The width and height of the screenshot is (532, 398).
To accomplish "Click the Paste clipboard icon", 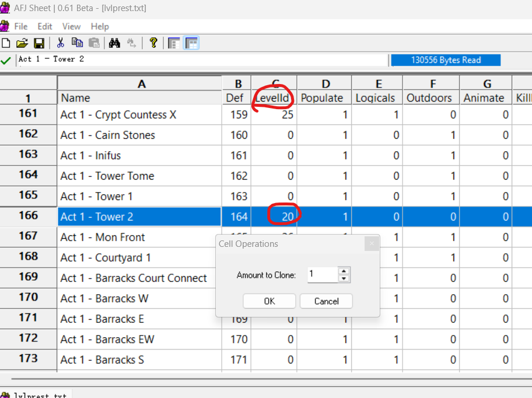I will click(x=94, y=43).
